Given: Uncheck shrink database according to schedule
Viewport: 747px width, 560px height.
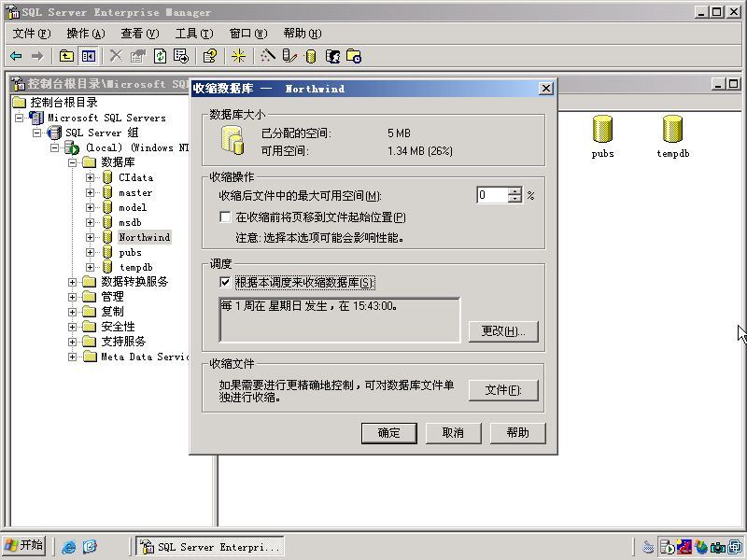Looking at the screenshot, I should (225, 282).
